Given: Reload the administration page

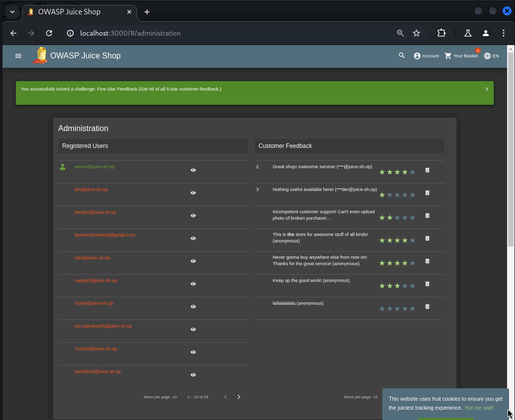Looking at the screenshot, I should pyautogui.click(x=49, y=33).
